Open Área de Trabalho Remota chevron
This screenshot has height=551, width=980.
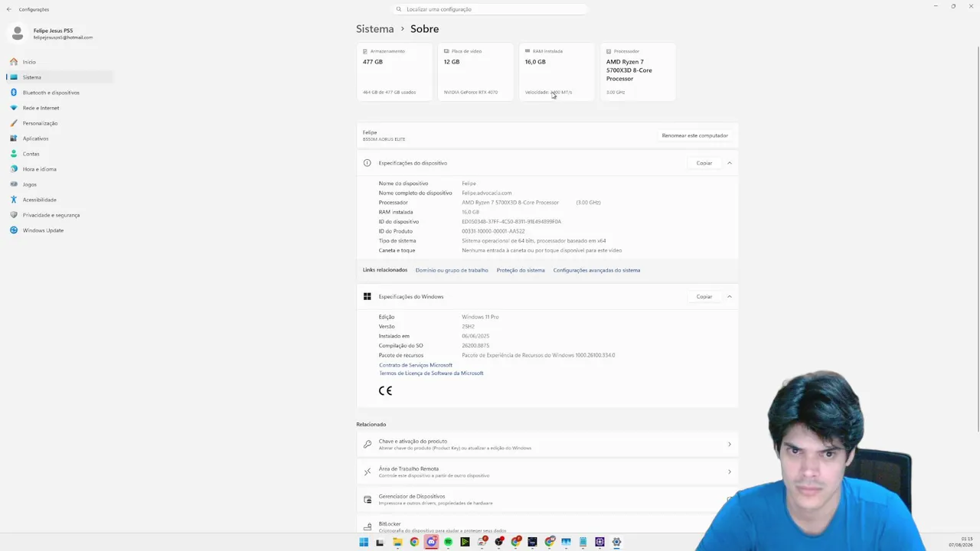[730, 471]
